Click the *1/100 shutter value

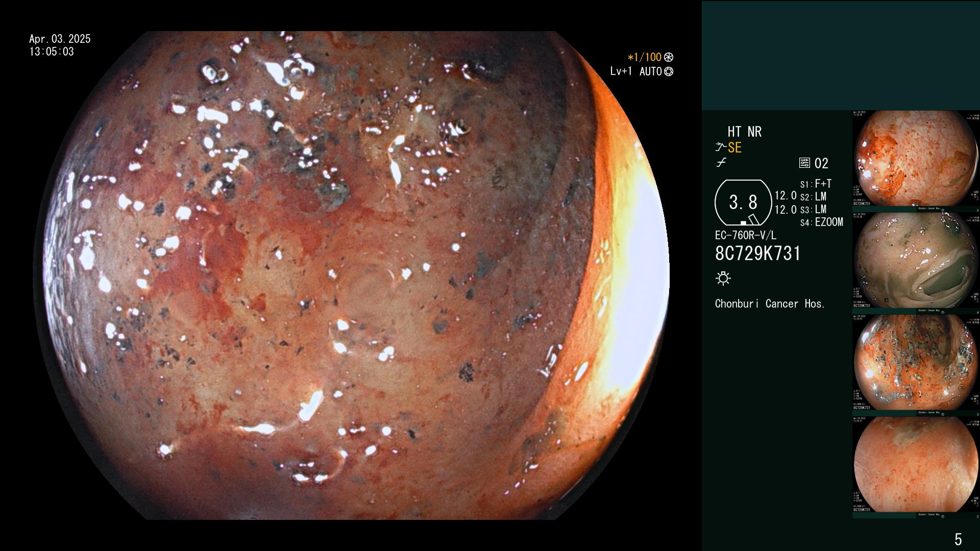point(644,58)
